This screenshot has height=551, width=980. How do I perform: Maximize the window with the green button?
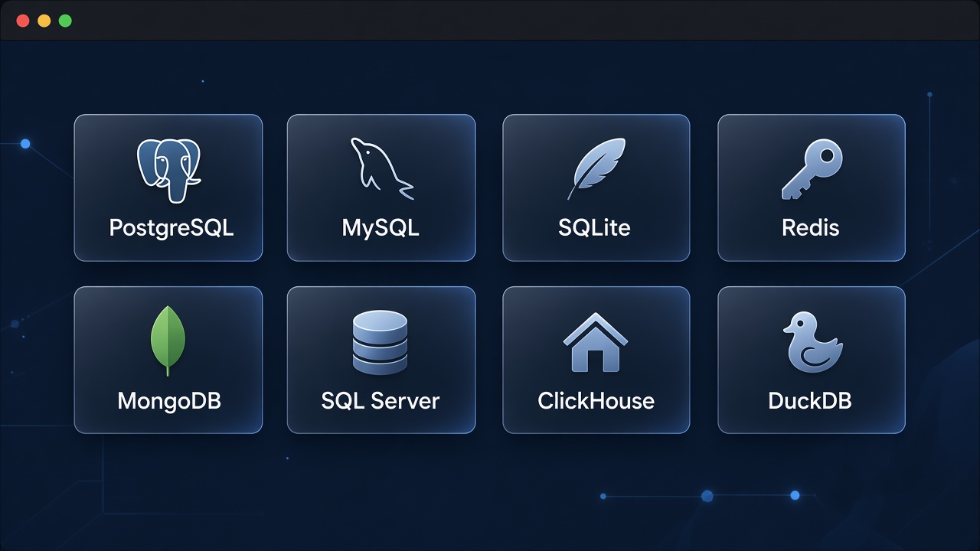[65, 21]
